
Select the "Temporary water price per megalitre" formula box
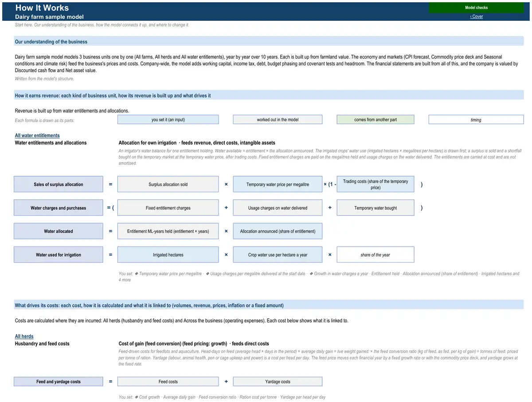[x=278, y=184]
